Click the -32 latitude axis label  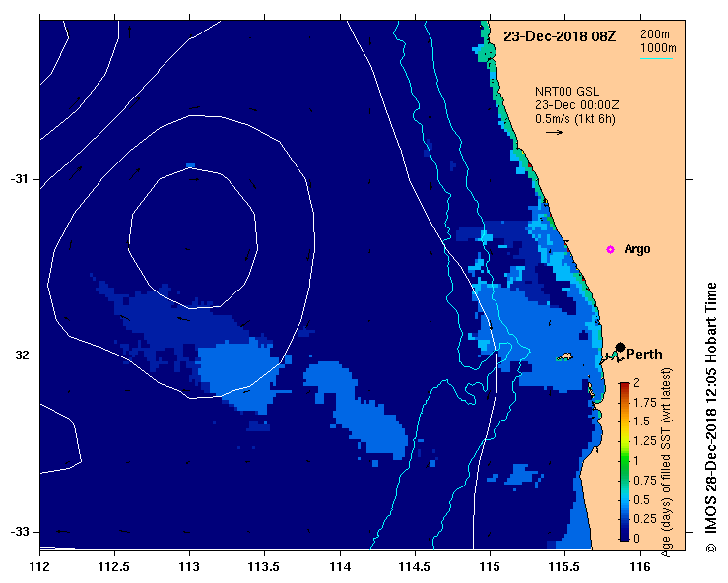[x=19, y=356]
